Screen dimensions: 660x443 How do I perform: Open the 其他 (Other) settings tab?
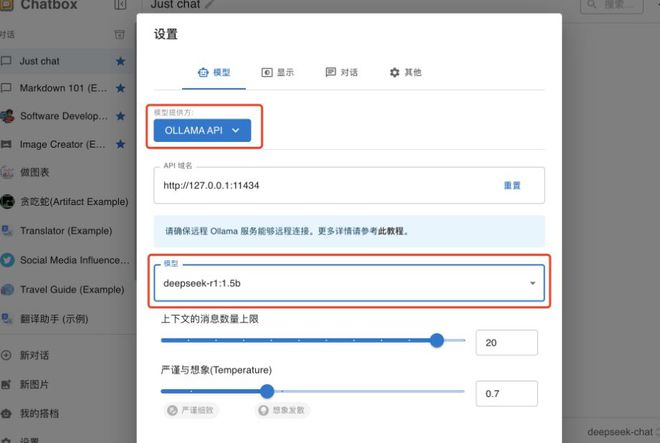coord(405,72)
